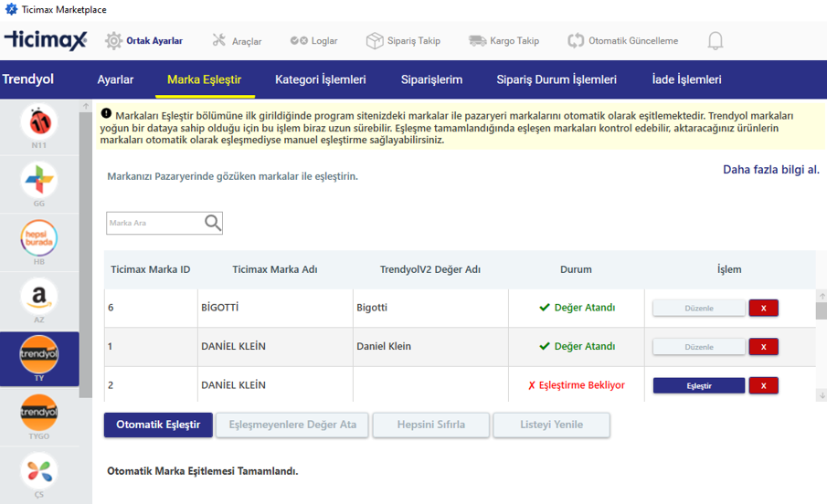Open Kargo Takip truck icon

point(477,40)
